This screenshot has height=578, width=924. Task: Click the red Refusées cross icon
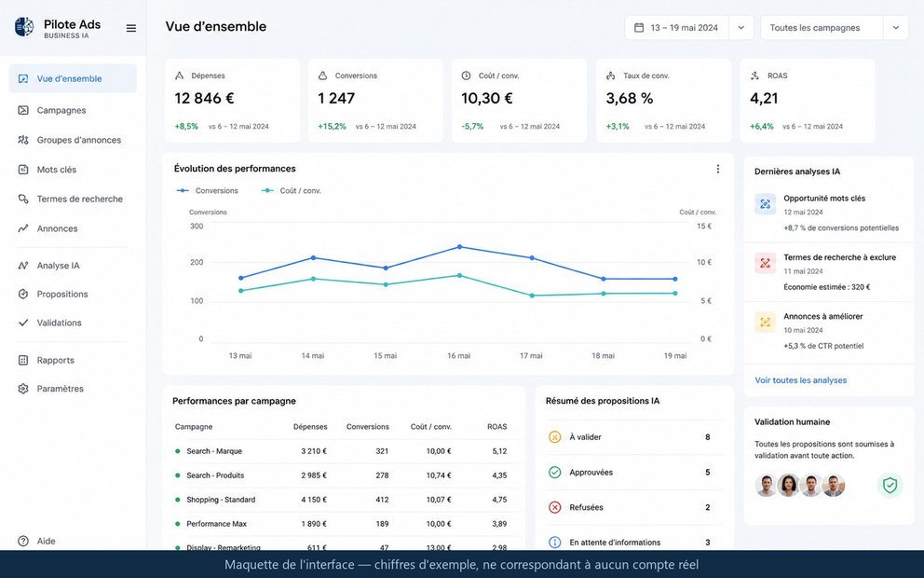[x=554, y=507]
